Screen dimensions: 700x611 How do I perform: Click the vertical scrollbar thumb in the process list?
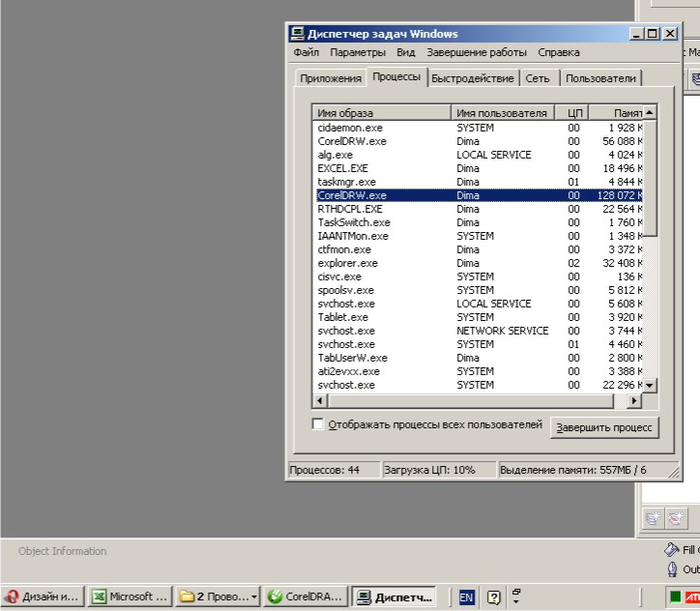tap(650, 178)
